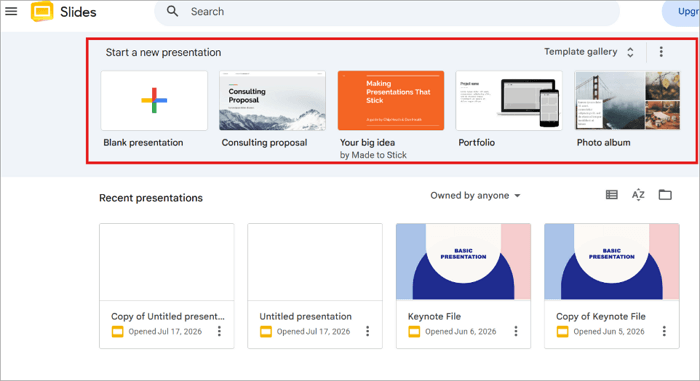Open the Untitled presentation thumbnail
This screenshot has width=700, height=381.
click(315, 262)
